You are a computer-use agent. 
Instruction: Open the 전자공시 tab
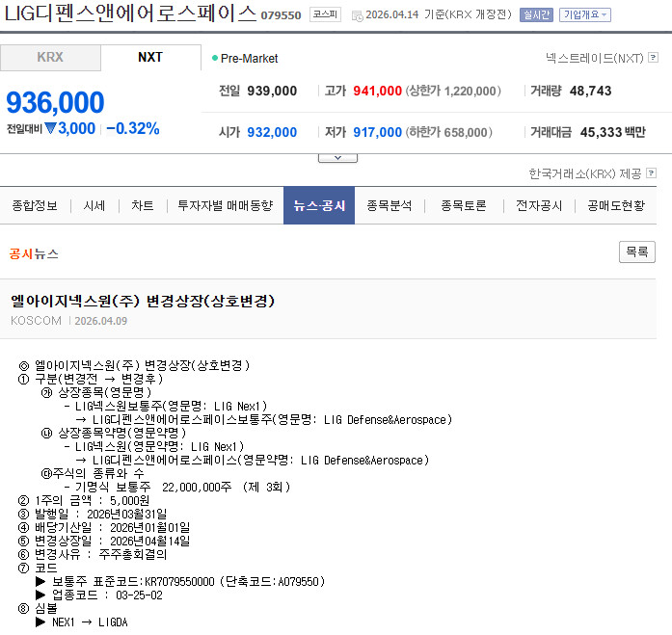pyautogui.click(x=539, y=205)
